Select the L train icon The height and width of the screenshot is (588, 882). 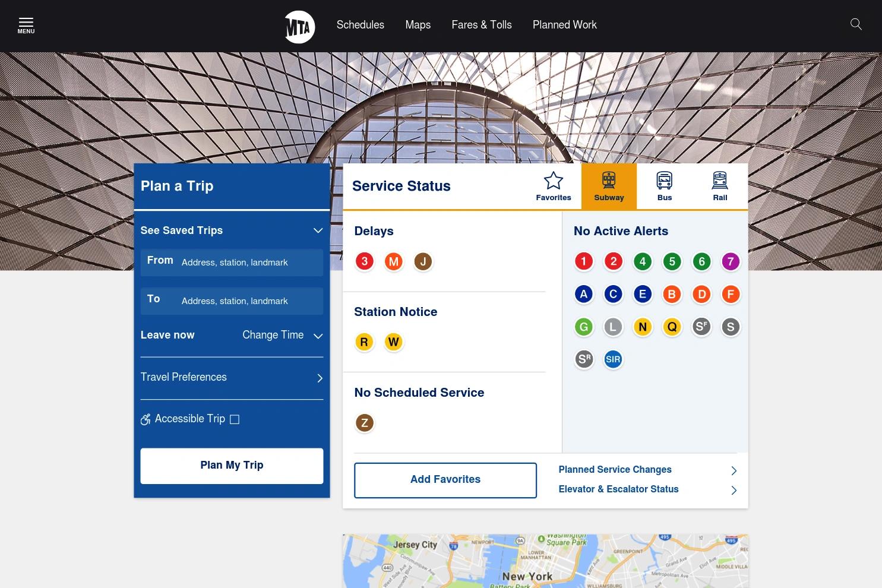(614, 327)
